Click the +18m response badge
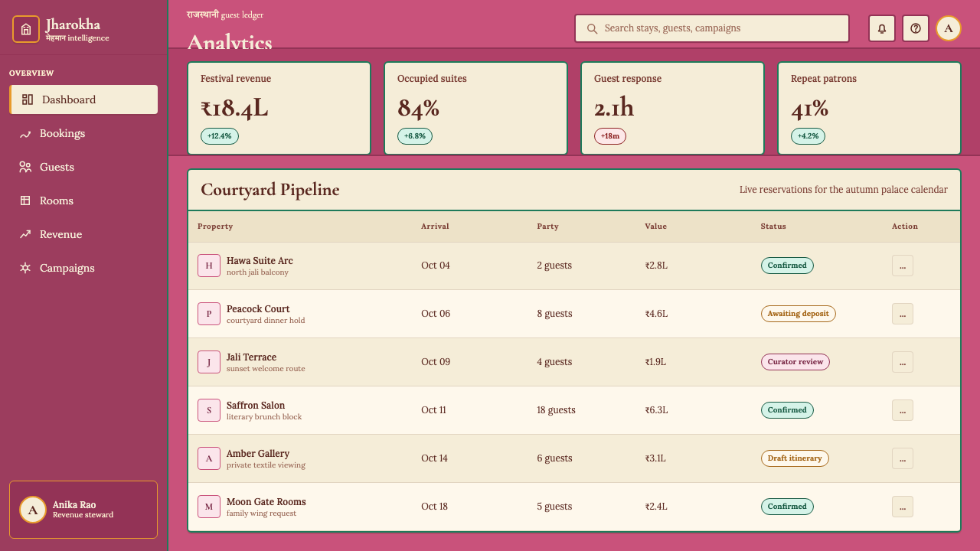 click(x=610, y=136)
